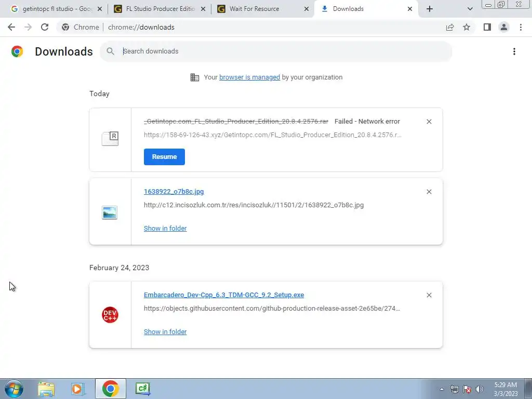532x399 pixels.
Task: Remove 1638922_o7b8c.jpg from the list
Action: point(429,192)
